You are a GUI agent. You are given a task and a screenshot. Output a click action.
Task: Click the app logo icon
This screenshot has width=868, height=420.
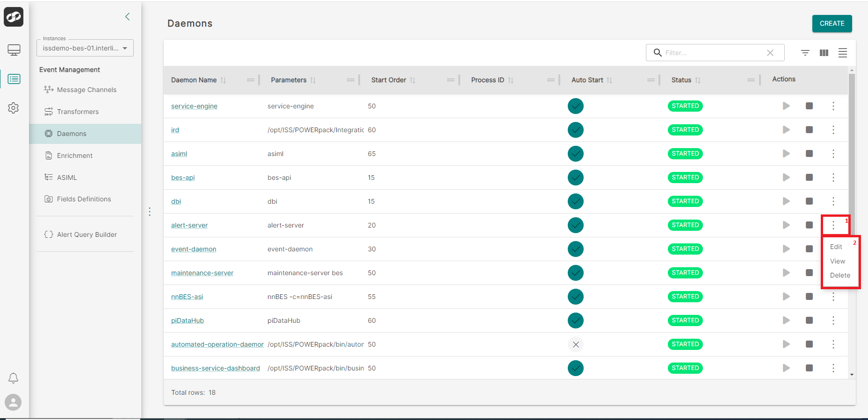[x=14, y=17]
